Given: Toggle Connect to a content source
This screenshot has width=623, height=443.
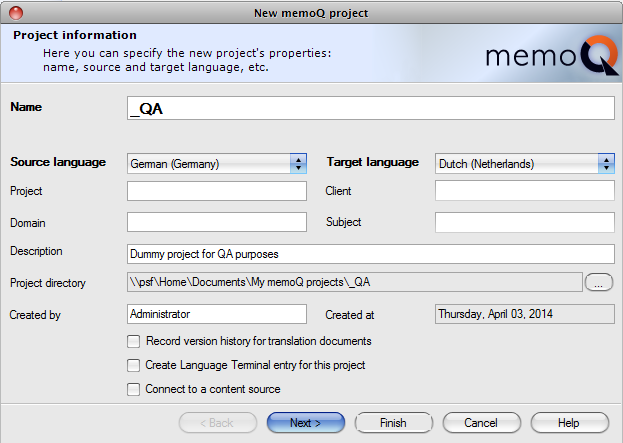Looking at the screenshot, I should pos(134,389).
